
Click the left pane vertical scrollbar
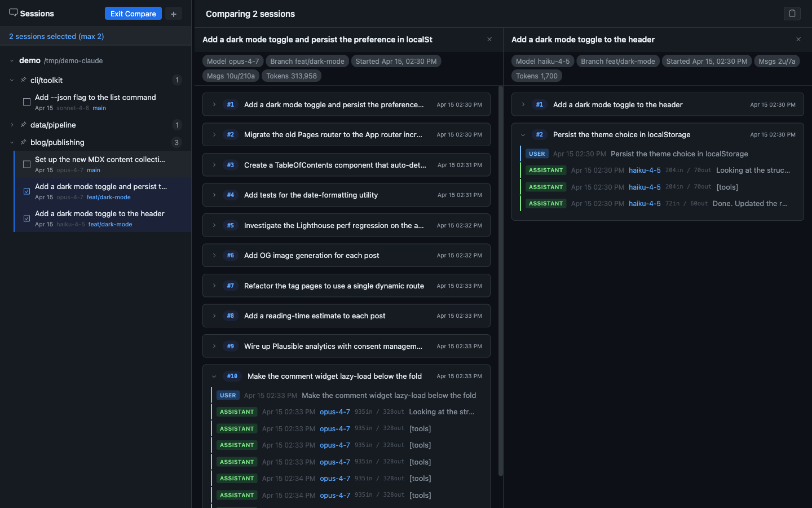500,281
